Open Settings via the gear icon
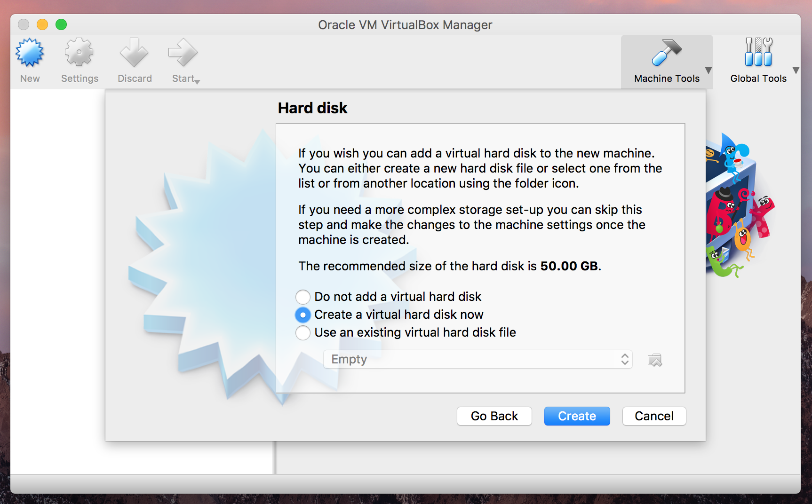This screenshot has height=504, width=812. pyautogui.click(x=79, y=52)
